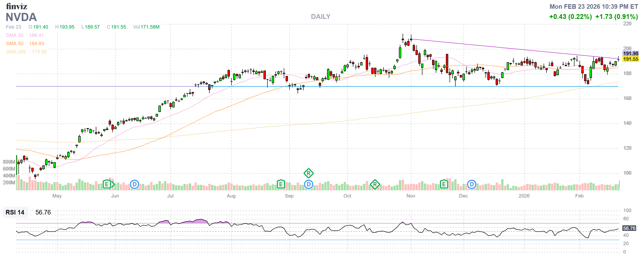
Task: Hide the SMA 200 line using its legend label
Action: pyautogui.click(x=15, y=52)
